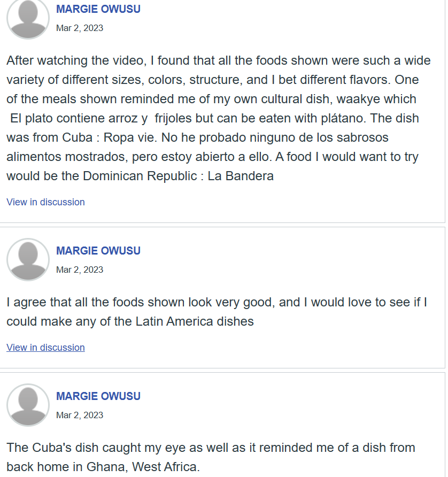This screenshot has height=477, width=448.
Task: Open 'View in discussion' under the 'I agree' post
Action: [x=45, y=348]
